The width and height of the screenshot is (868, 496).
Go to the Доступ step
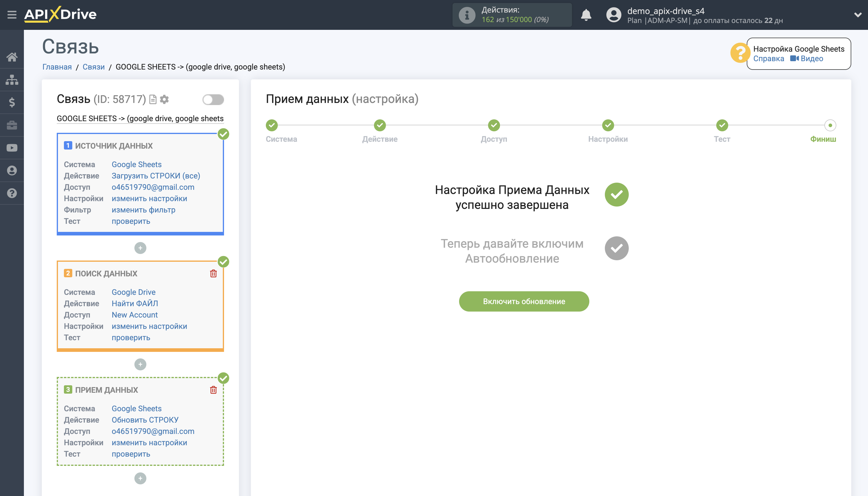click(494, 125)
